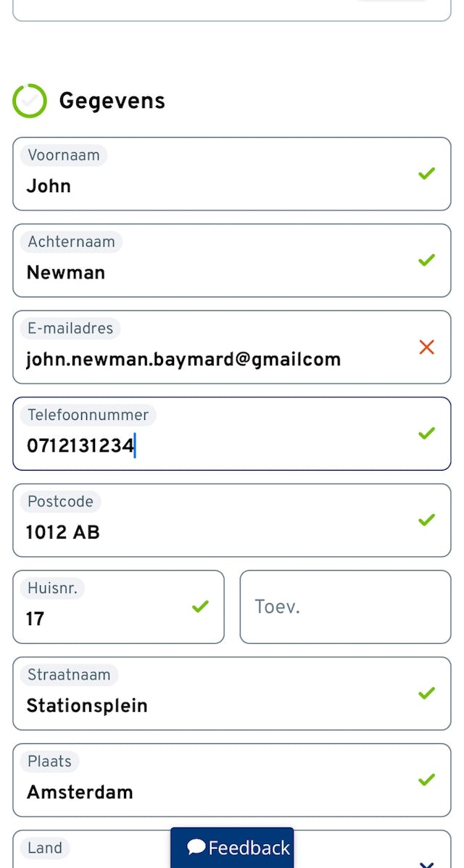Screen dimensions: 464x868
Task: Open the chevron at the bottom of the form
Action: click(426, 863)
